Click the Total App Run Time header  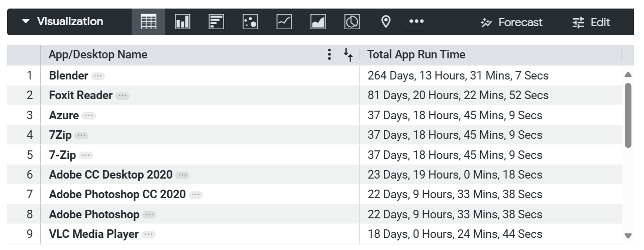[x=416, y=55]
